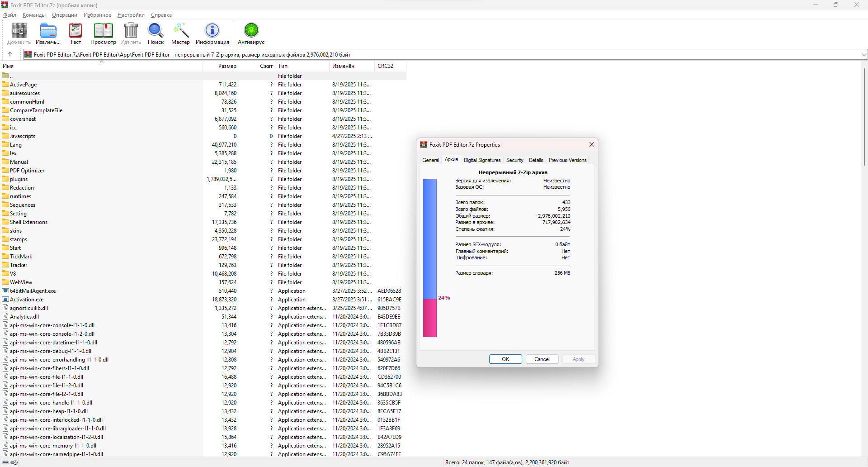Screen dimensions: 868x467
Task: Open the Команды menu
Action: [34, 15]
